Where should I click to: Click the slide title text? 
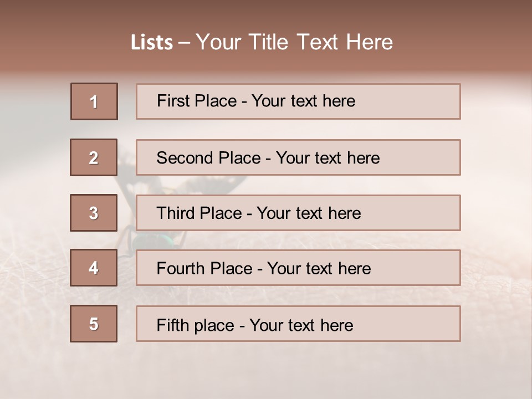[x=262, y=42]
